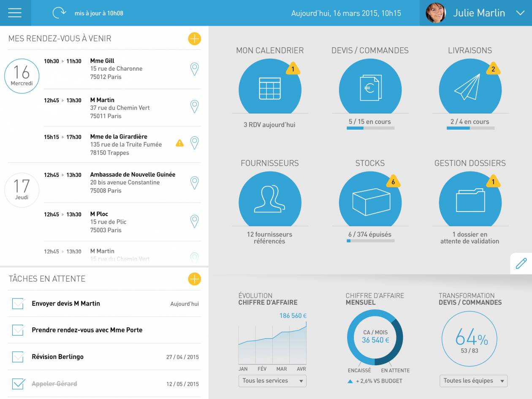Show map location for Mme Gill

coord(194,69)
